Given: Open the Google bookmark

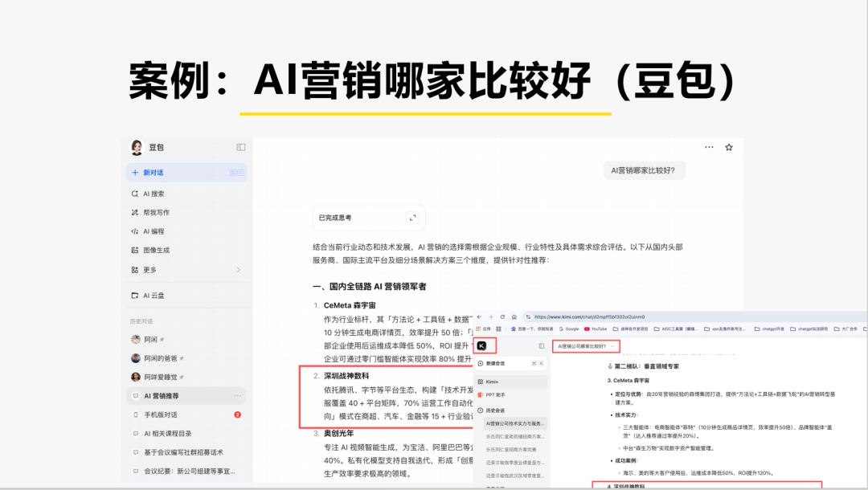Looking at the screenshot, I should [568, 329].
